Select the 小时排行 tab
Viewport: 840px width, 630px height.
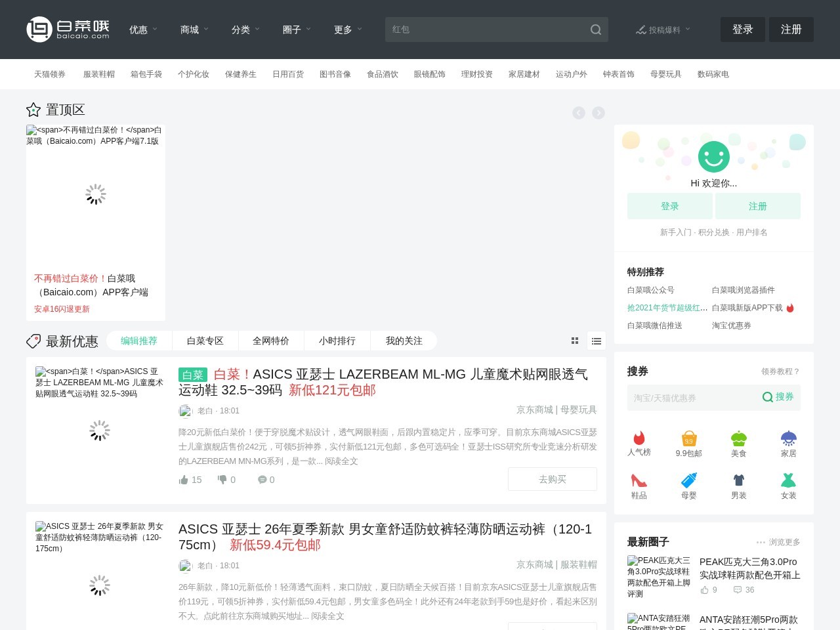click(337, 341)
